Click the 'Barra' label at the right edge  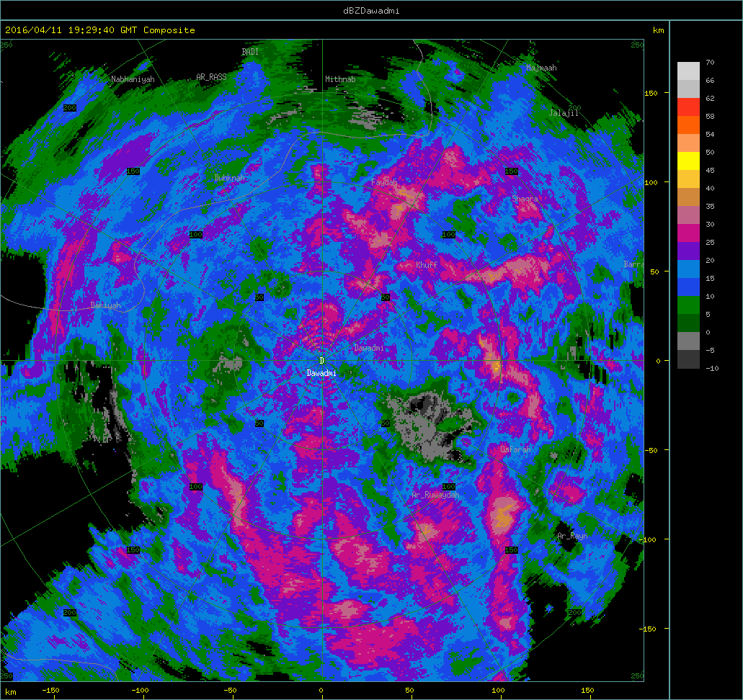(633, 264)
